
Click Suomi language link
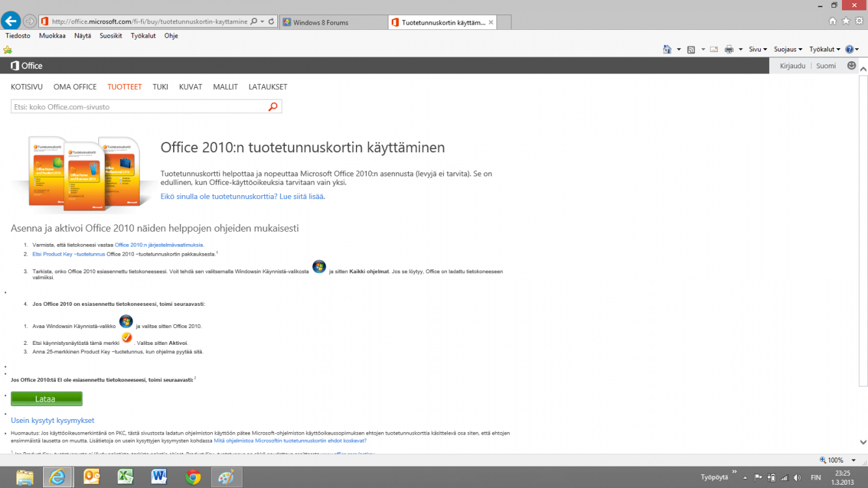pyautogui.click(x=826, y=66)
